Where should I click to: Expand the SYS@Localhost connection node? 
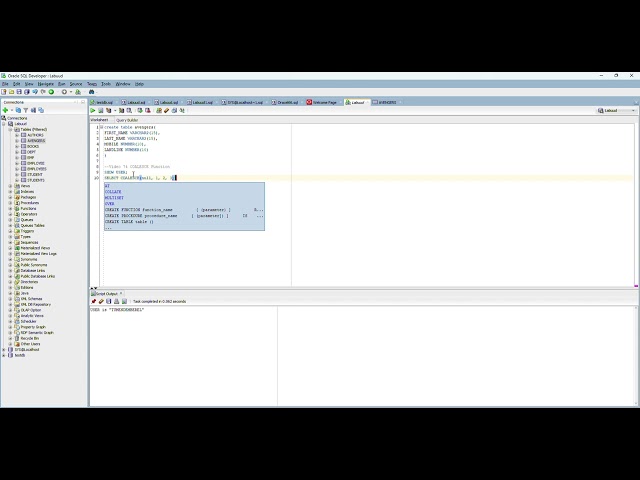[4, 350]
